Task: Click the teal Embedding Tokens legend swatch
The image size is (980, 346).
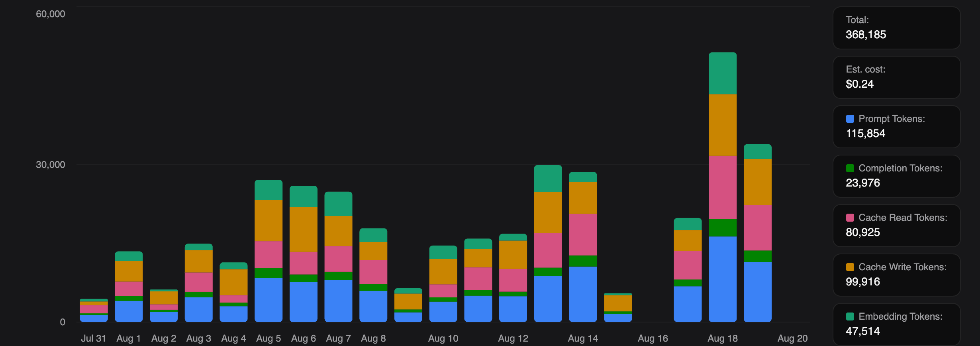Action: click(x=850, y=317)
